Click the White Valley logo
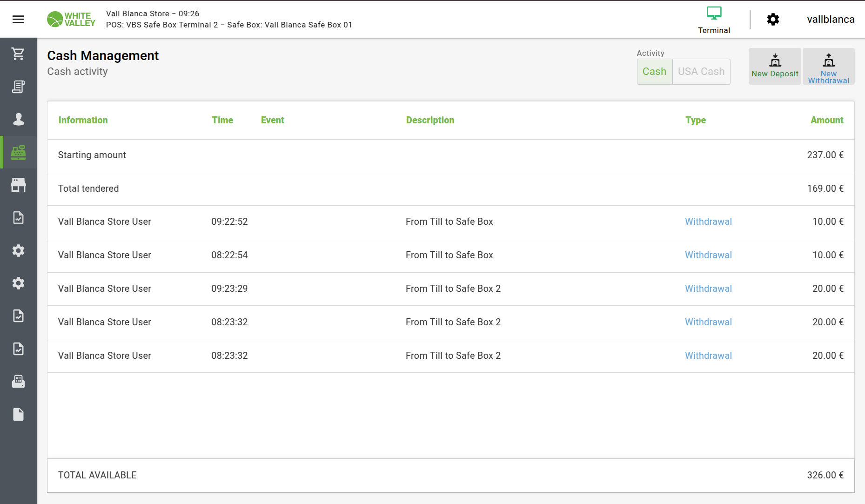 tap(71, 19)
